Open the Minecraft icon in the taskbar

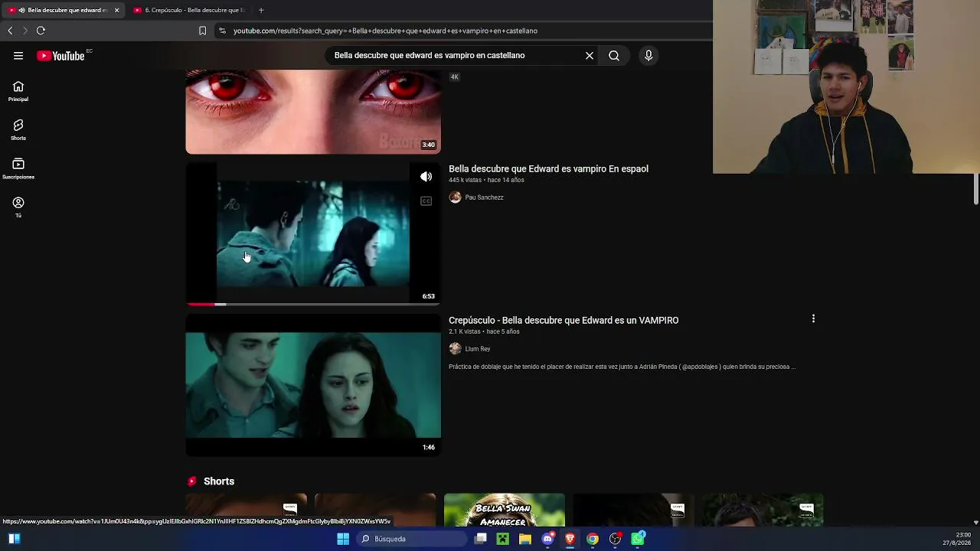pyautogui.click(x=503, y=539)
